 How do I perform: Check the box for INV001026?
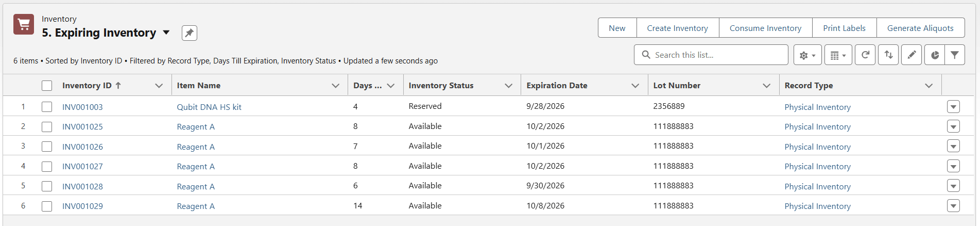tap(47, 147)
